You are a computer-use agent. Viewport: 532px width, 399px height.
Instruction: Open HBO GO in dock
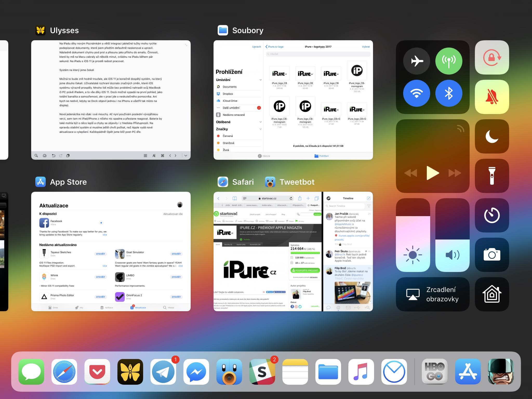pos(435,372)
